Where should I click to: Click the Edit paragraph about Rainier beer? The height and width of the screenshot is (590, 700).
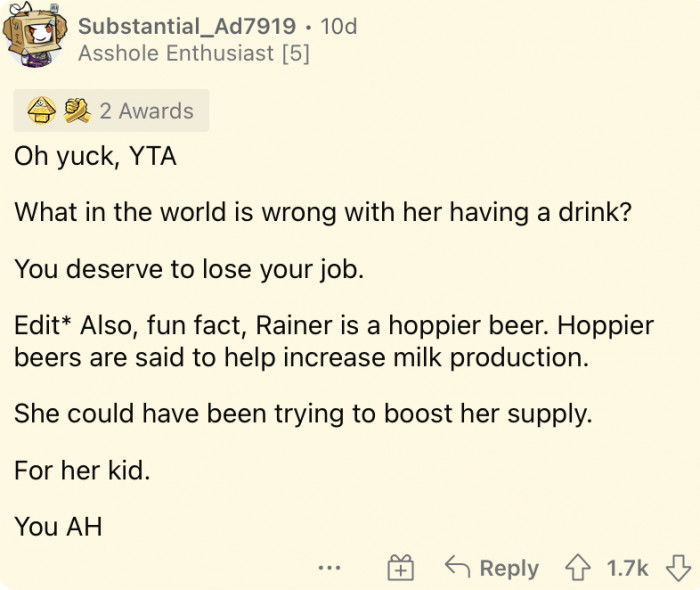(333, 342)
